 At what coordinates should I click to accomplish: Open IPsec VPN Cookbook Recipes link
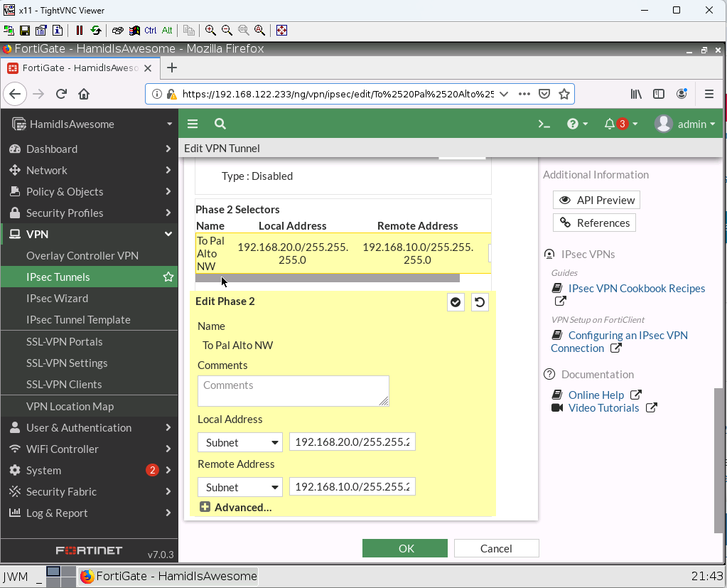coord(636,289)
